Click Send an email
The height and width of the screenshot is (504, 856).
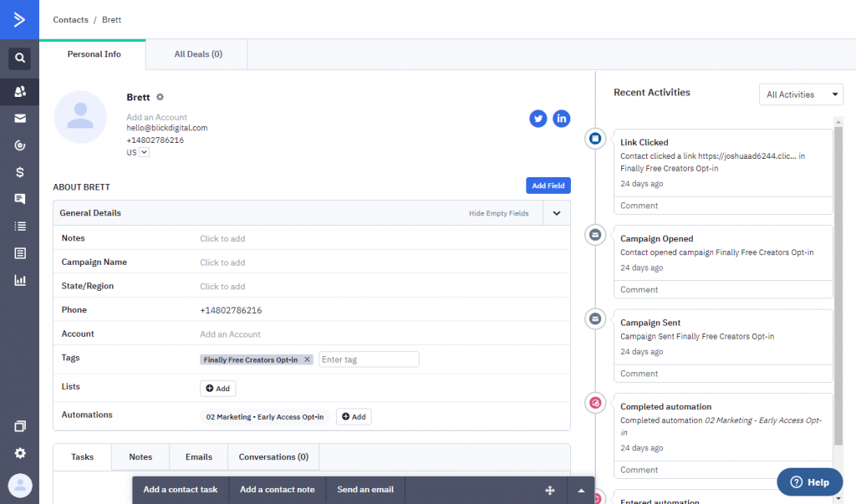(365, 490)
